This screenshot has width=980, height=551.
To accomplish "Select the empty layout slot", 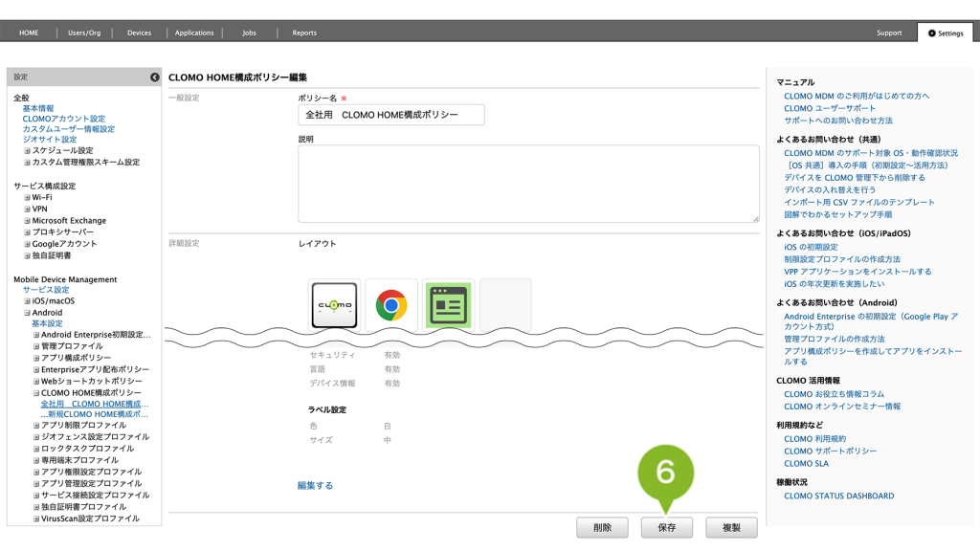I will pyautogui.click(x=505, y=305).
